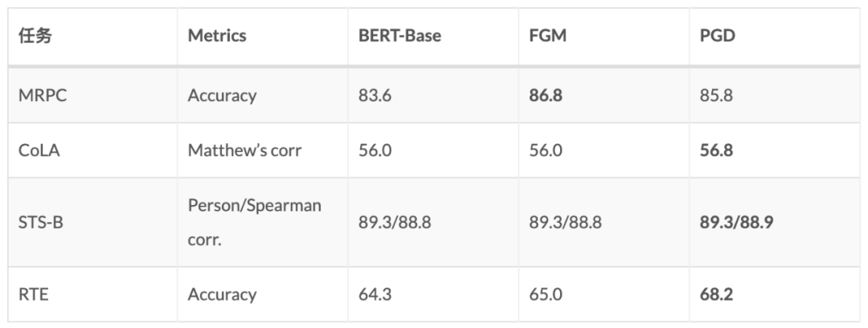868x328 pixels.
Task: Select the MRPC task cell
Action: point(42,95)
